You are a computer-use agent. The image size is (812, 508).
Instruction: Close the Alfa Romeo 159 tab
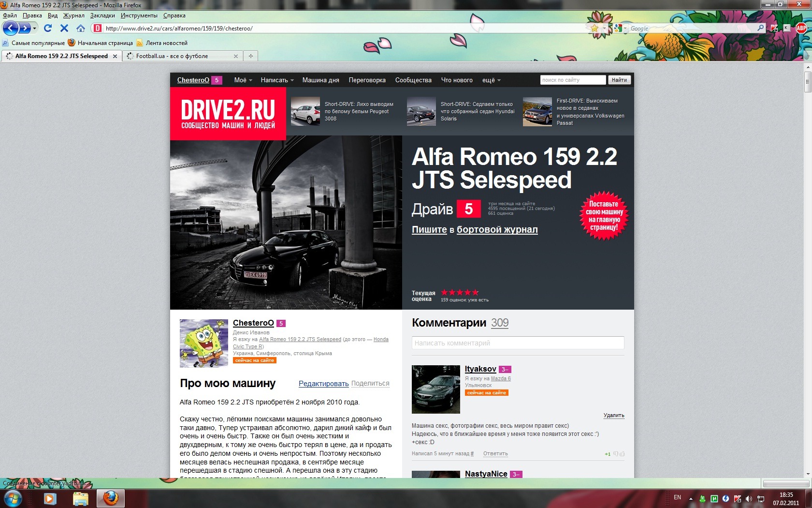115,56
